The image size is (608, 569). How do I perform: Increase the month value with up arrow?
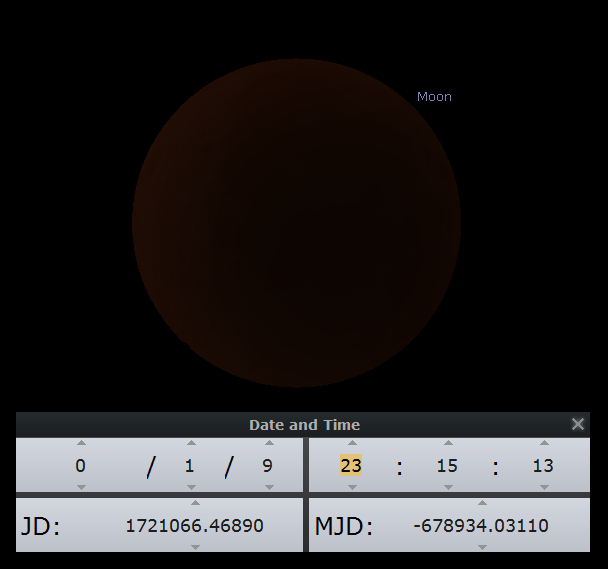point(191,443)
